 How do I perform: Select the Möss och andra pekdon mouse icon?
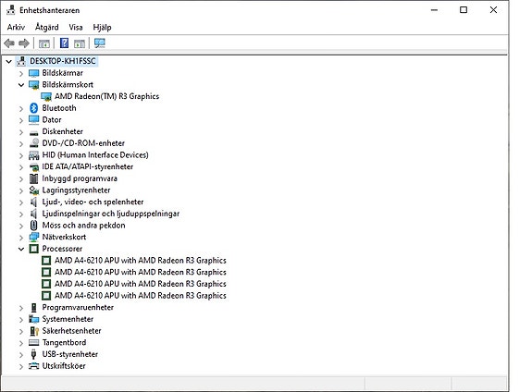[x=33, y=226]
